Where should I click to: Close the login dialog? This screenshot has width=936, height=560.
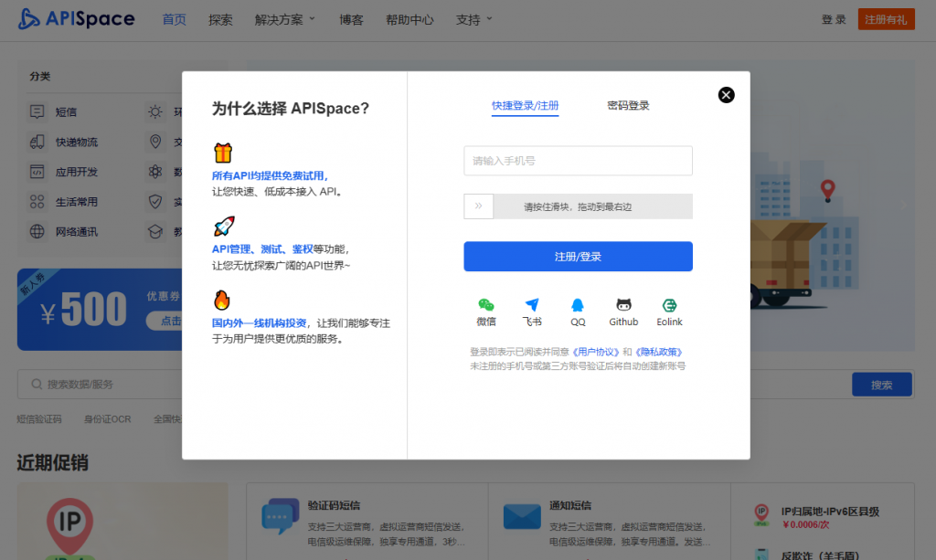pyautogui.click(x=726, y=95)
